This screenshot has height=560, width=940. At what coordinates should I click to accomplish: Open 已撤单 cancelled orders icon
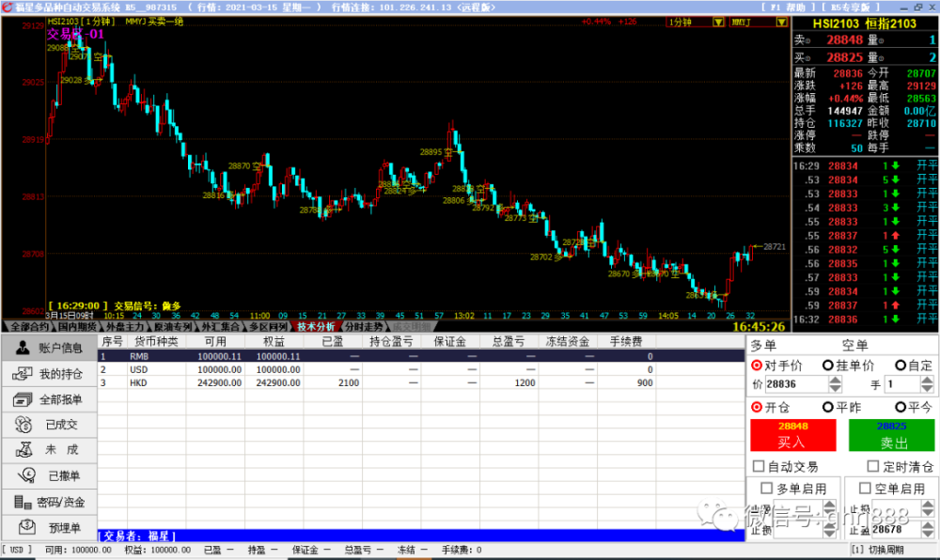point(26,475)
